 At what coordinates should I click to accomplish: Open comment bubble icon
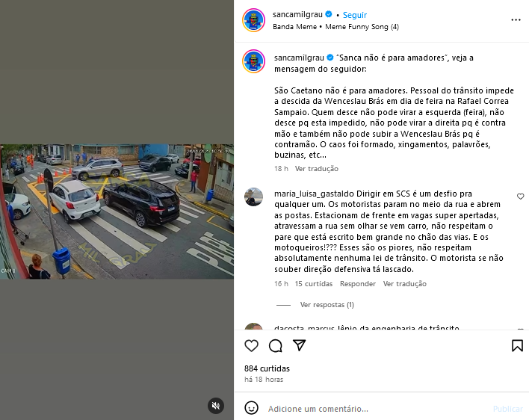tap(275, 345)
